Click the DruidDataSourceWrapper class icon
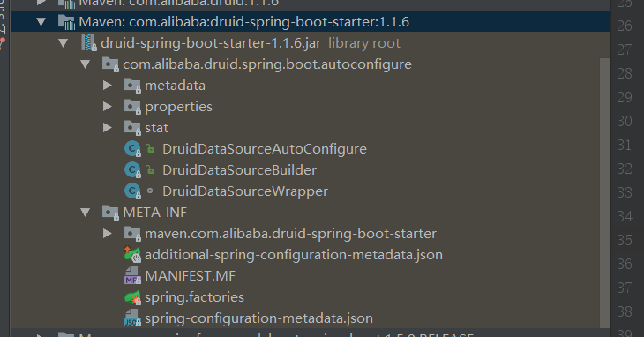The image size is (644, 337). [132, 191]
